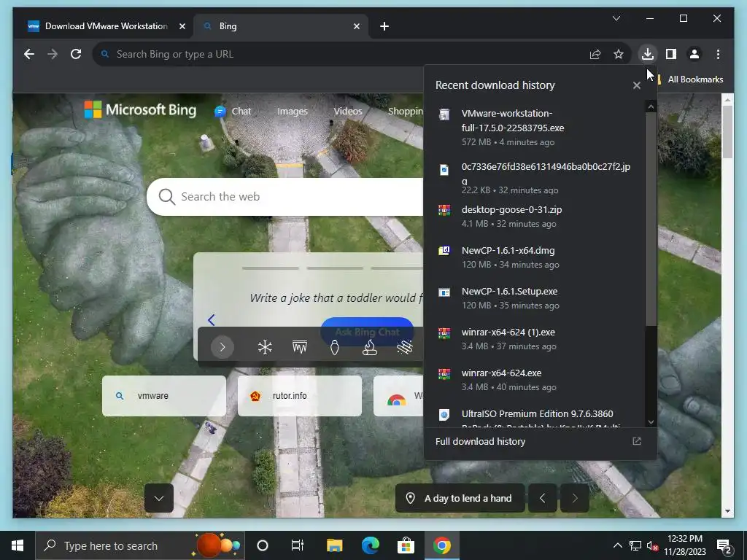Select the Bing tab
This screenshot has height=560, width=747.
tap(281, 26)
